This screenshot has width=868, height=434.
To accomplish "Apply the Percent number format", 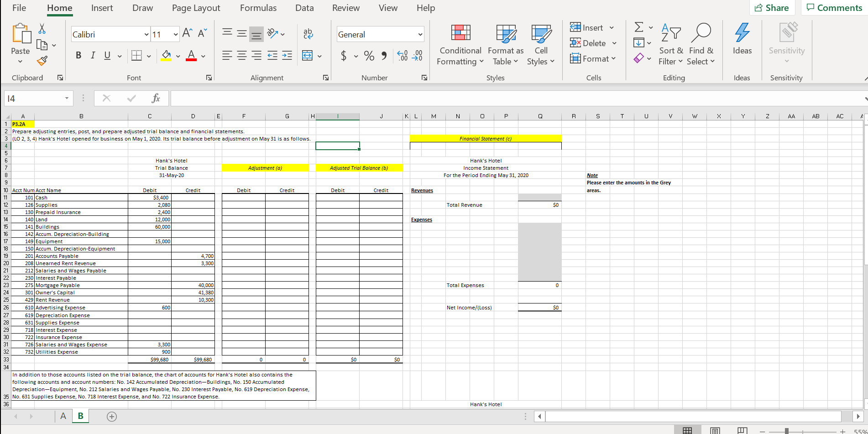I will tap(369, 56).
